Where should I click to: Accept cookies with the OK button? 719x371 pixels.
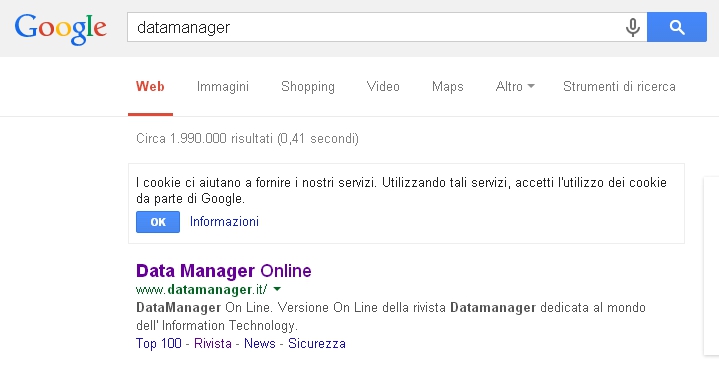coord(158,222)
